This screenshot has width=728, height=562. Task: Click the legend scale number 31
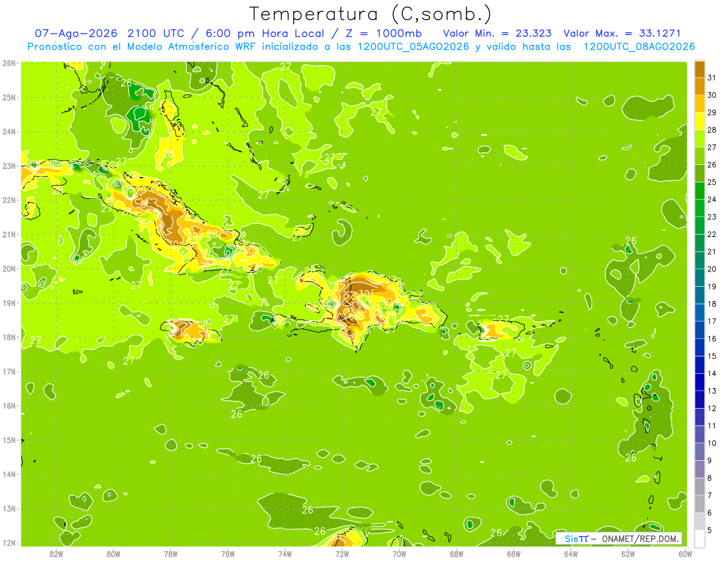pyautogui.click(x=712, y=78)
